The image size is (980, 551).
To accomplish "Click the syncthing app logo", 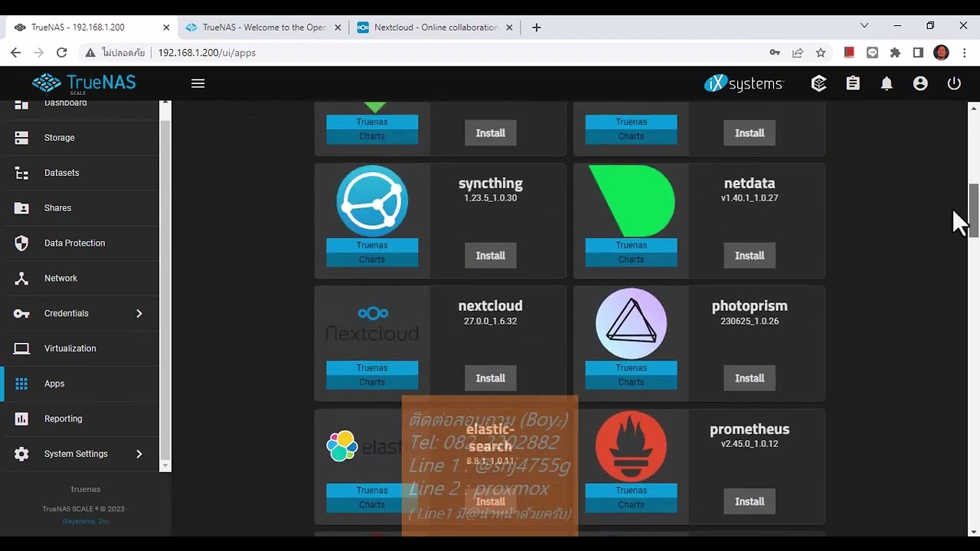I will click(x=372, y=201).
